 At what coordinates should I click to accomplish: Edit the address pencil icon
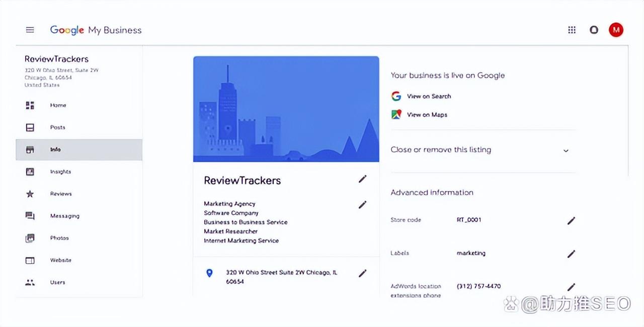362,273
